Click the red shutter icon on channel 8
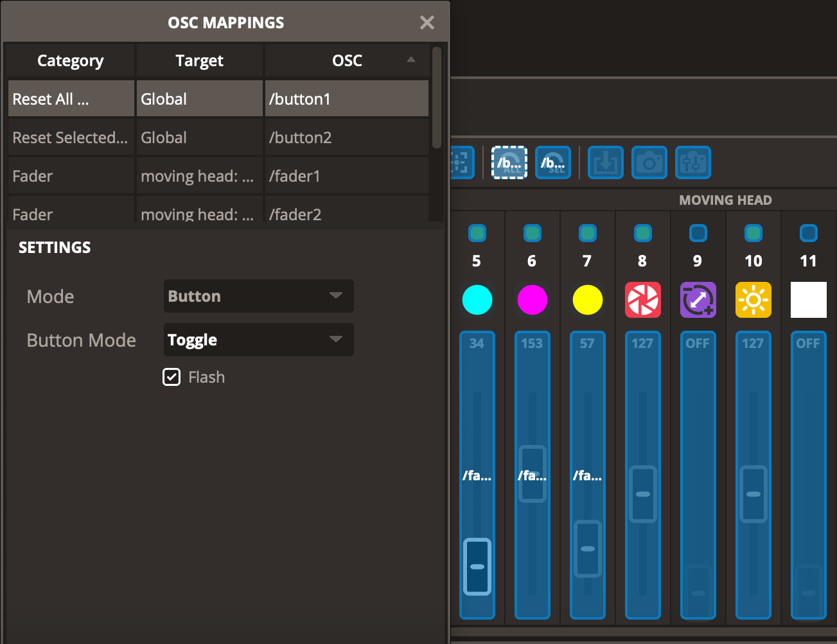 [x=642, y=300]
